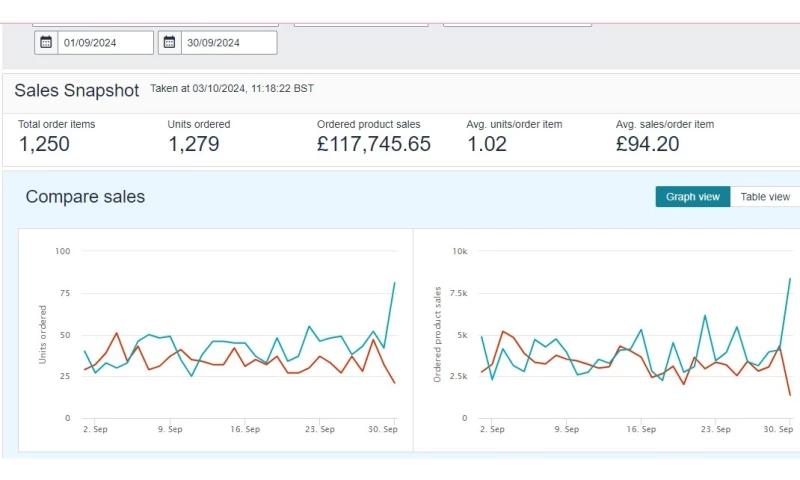This screenshot has height=480, width=800.
Task: Click the Avg. sales/order item value £94.20
Action: [x=648, y=144]
